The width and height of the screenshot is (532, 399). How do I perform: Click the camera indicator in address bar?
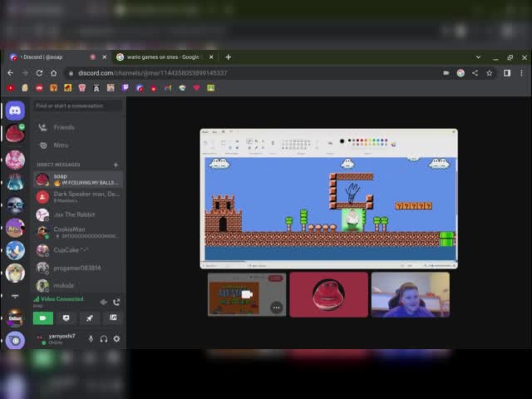click(x=446, y=73)
